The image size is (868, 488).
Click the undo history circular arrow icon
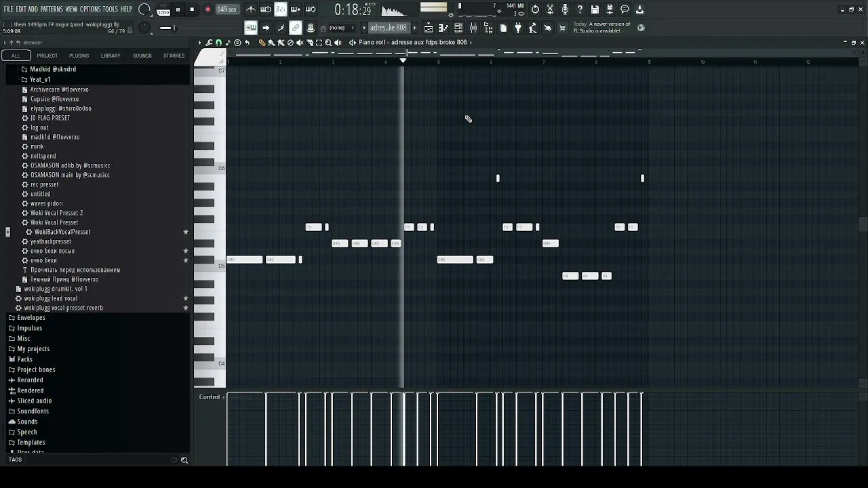pyautogui.click(x=535, y=9)
